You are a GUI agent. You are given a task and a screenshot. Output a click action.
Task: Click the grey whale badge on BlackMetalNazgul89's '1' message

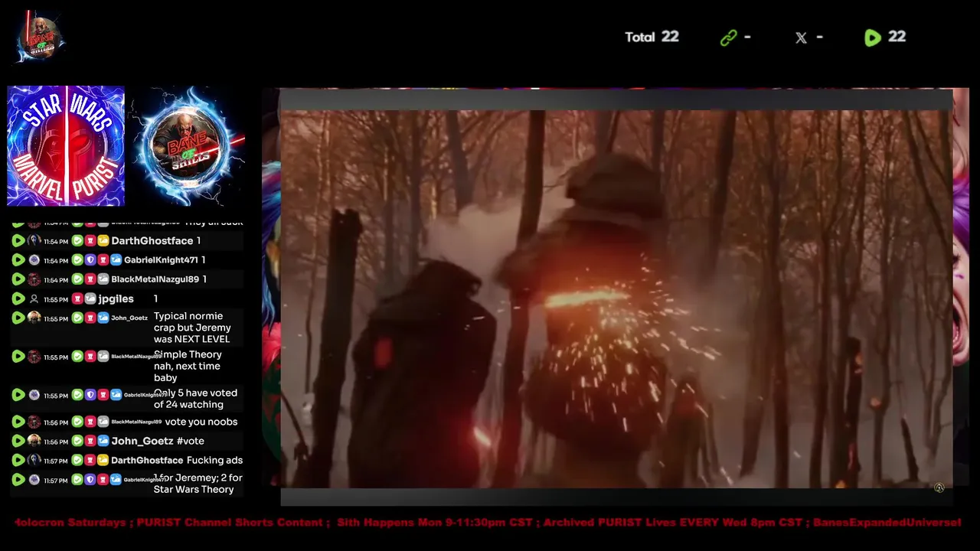pyautogui.click(x=103, y=279)
